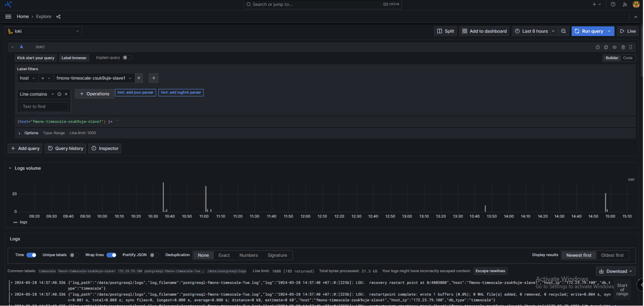Open Last 6 hours time picker
Image resolution: width=644 pixels, height=306 pixels.
click(535, 31)
